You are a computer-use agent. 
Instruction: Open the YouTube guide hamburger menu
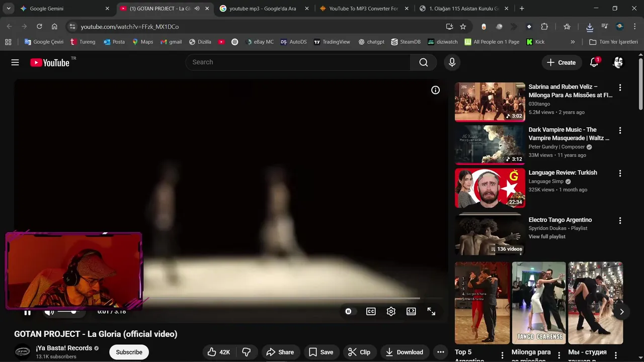click(15, 62)
